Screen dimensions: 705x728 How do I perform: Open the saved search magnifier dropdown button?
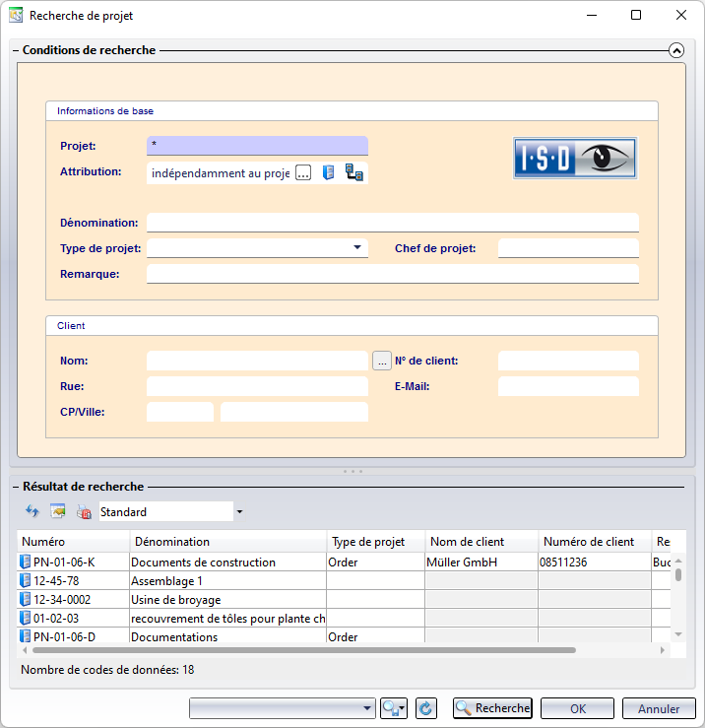pos(393,708)
